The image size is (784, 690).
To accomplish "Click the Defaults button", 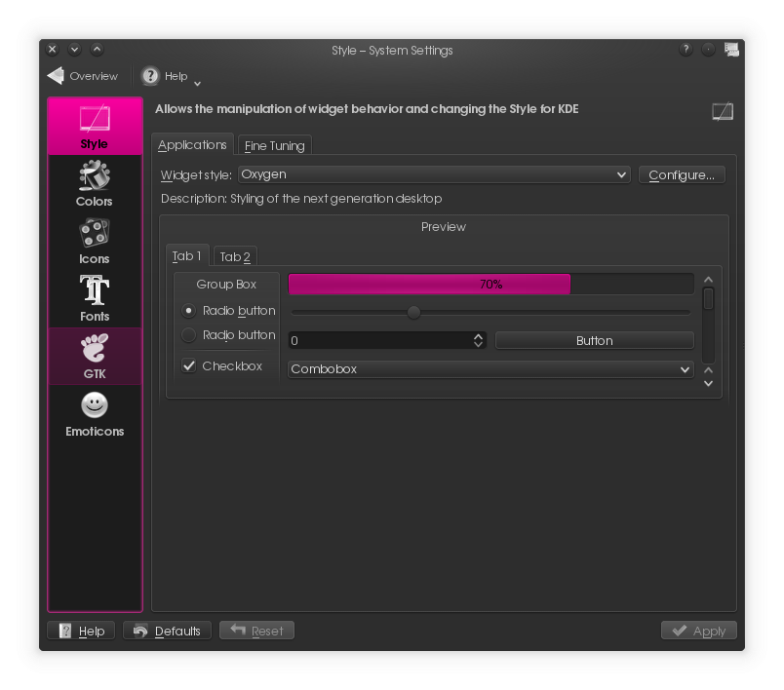I will [167, 631].
